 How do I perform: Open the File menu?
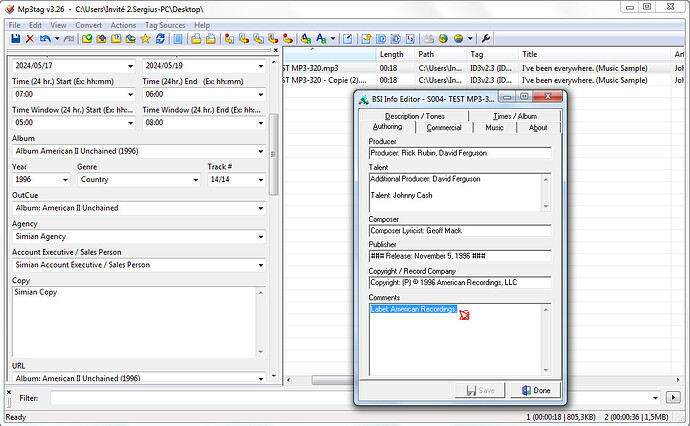[15, 25]
